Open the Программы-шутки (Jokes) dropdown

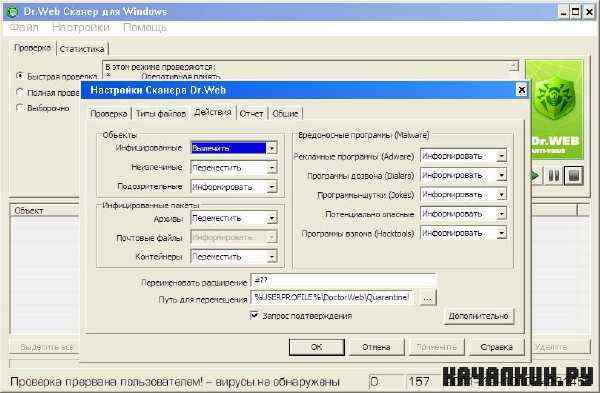click(501, 194)
